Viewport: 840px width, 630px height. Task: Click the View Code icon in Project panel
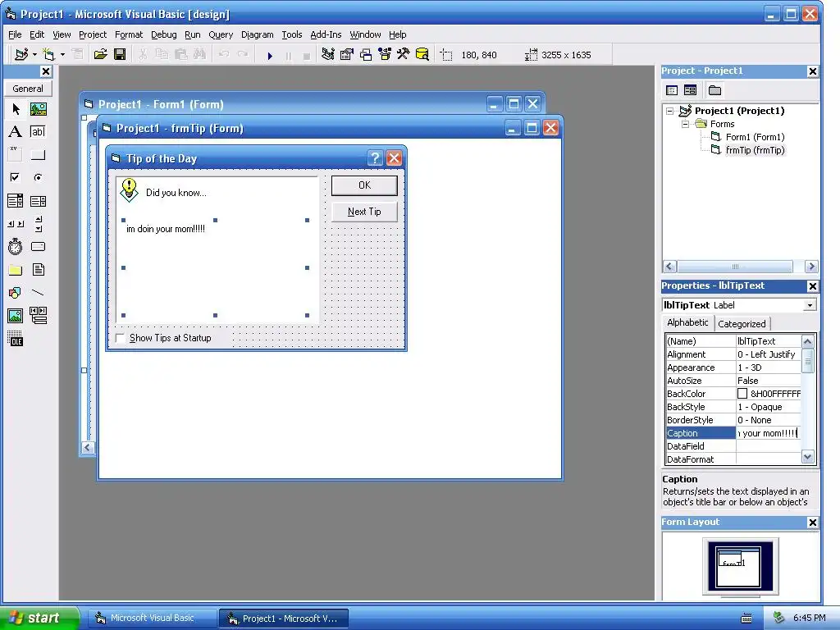click(672, 90)
